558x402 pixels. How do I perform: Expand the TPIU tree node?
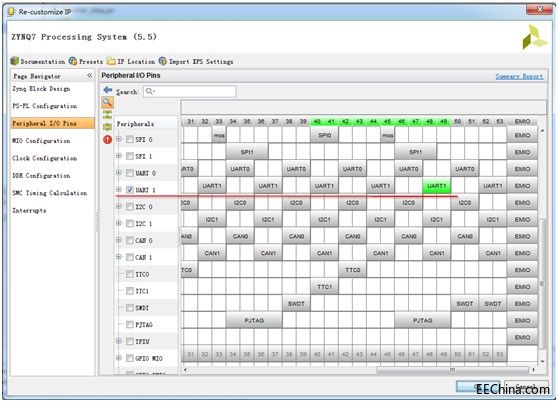(x=119, y=341)
